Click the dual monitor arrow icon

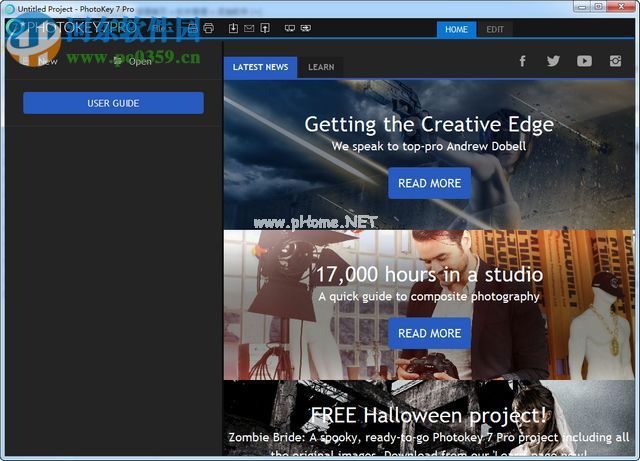point(306,28)
